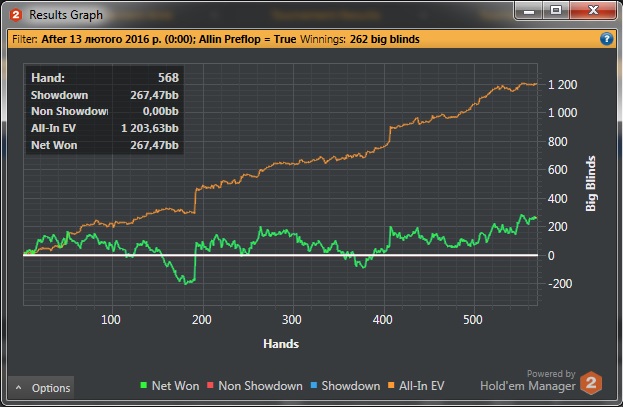Click the 300 x-axis label

point(292,320)
